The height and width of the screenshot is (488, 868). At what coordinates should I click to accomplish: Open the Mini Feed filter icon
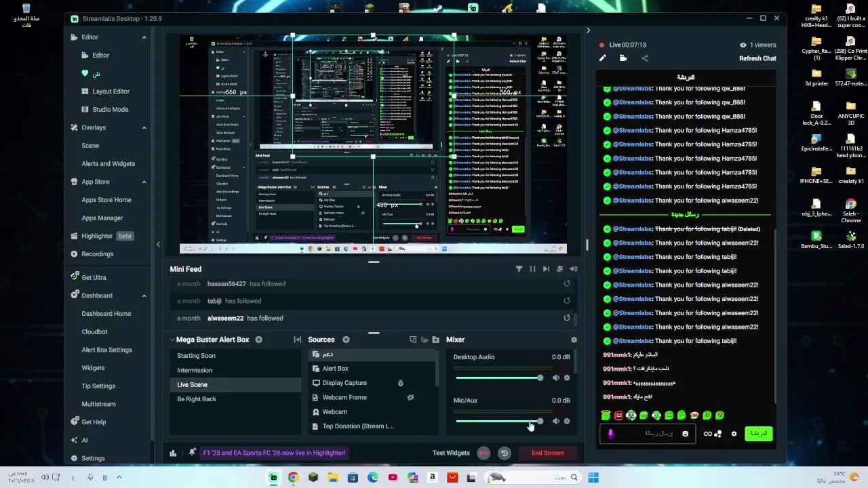click(519, 269)
